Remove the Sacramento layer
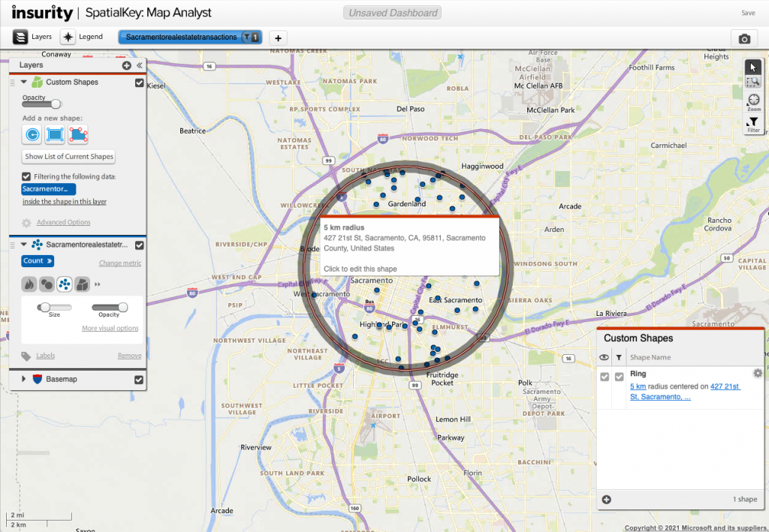Viewport: 769px width, 532px height. pyautogui.click(x=129, y=356)
